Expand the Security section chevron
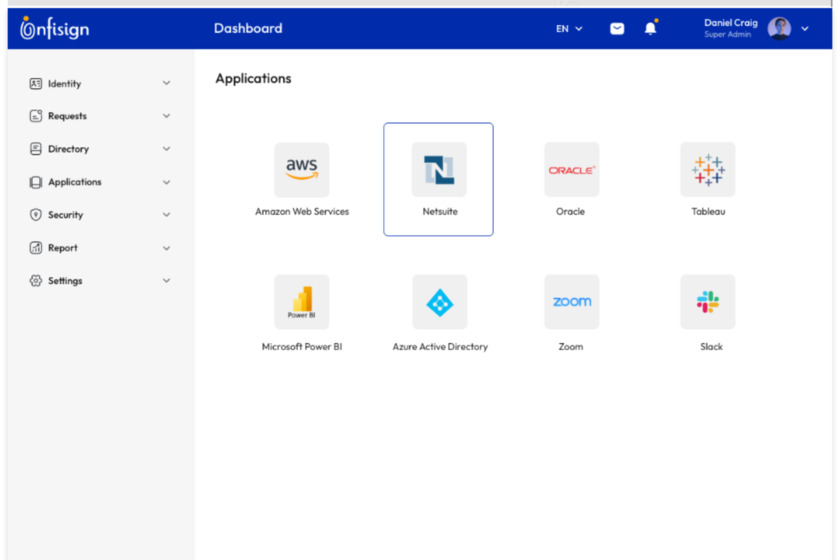840x560 pixels. [167, 215]
